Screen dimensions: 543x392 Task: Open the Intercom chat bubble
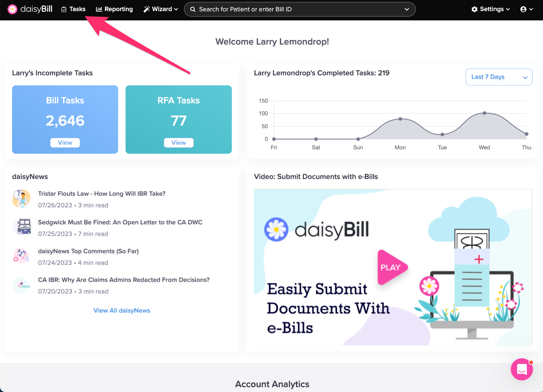click(x=522, y=369)
